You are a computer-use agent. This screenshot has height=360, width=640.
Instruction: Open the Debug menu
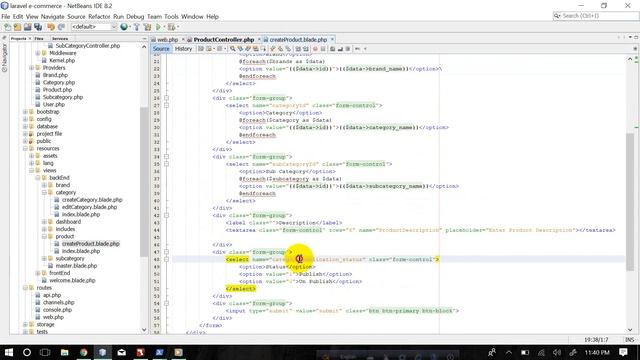click(x=135, y=16)
